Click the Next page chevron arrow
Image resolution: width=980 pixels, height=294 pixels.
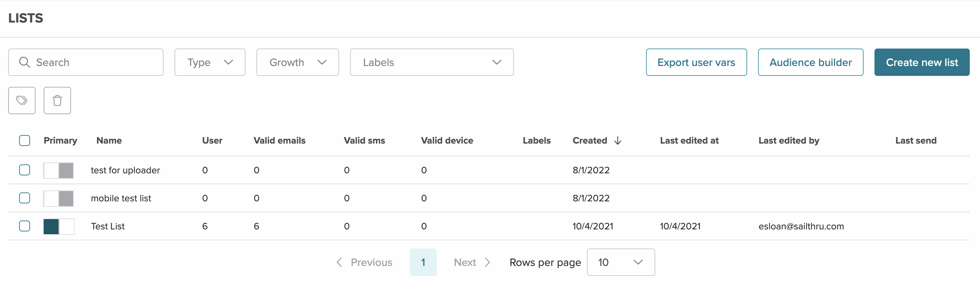point(487,263)
